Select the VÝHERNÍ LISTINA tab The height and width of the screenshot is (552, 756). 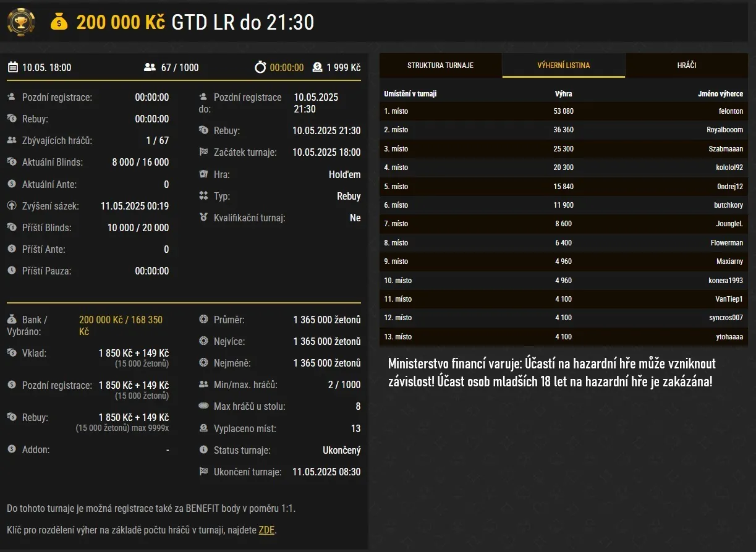[563, 65]
